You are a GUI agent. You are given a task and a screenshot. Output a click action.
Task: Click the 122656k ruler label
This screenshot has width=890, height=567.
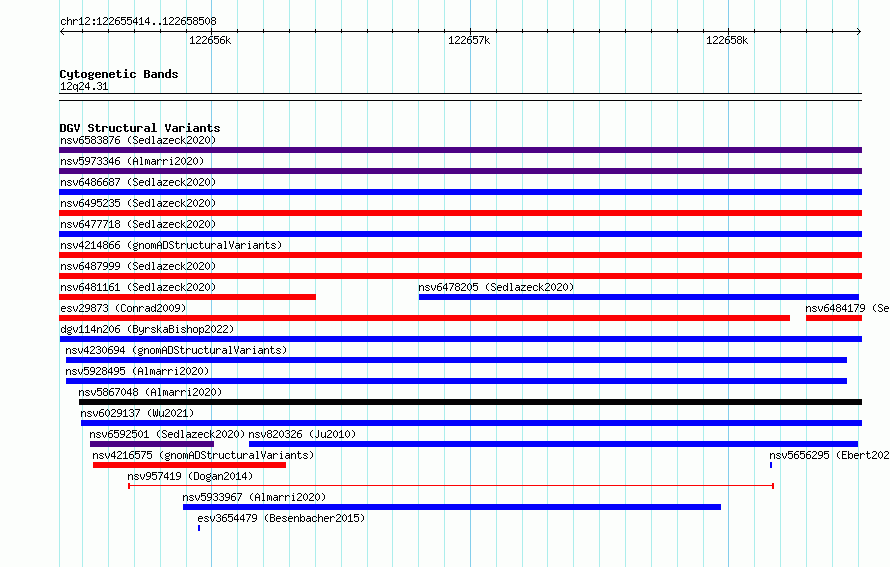pos(210,40)
